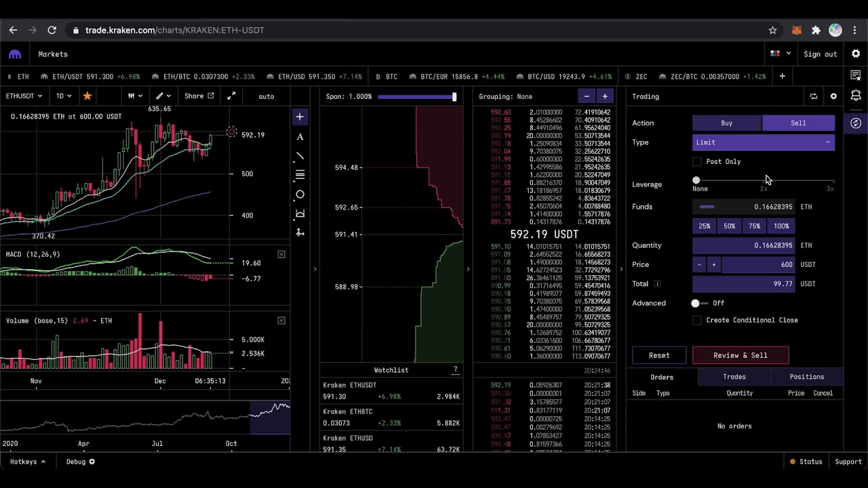
Task: Reset the order form
Action: [659, 355]
